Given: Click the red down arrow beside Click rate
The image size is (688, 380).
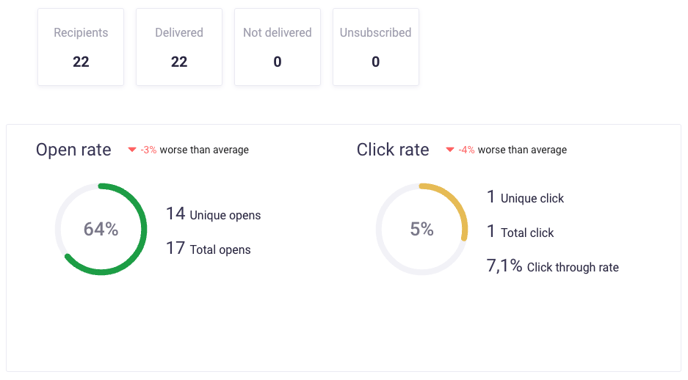Looking at the screenshot, I should click(450, 150).
